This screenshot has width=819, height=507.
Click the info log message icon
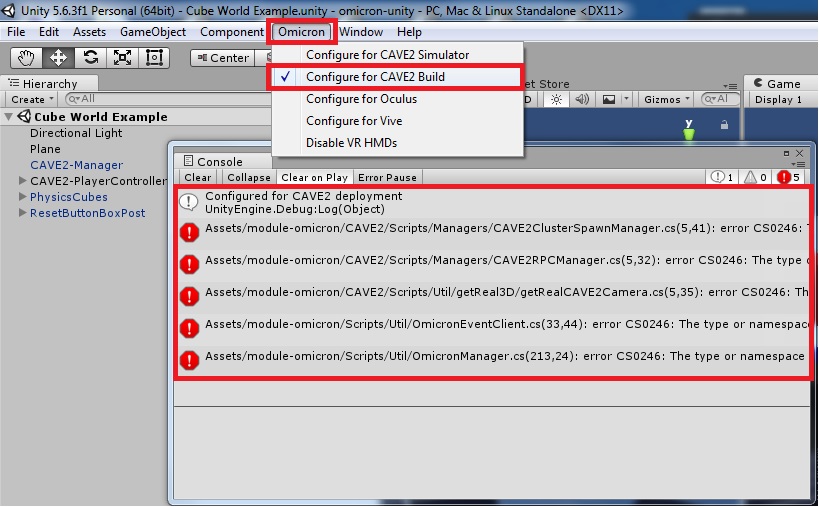coord(189,202)
